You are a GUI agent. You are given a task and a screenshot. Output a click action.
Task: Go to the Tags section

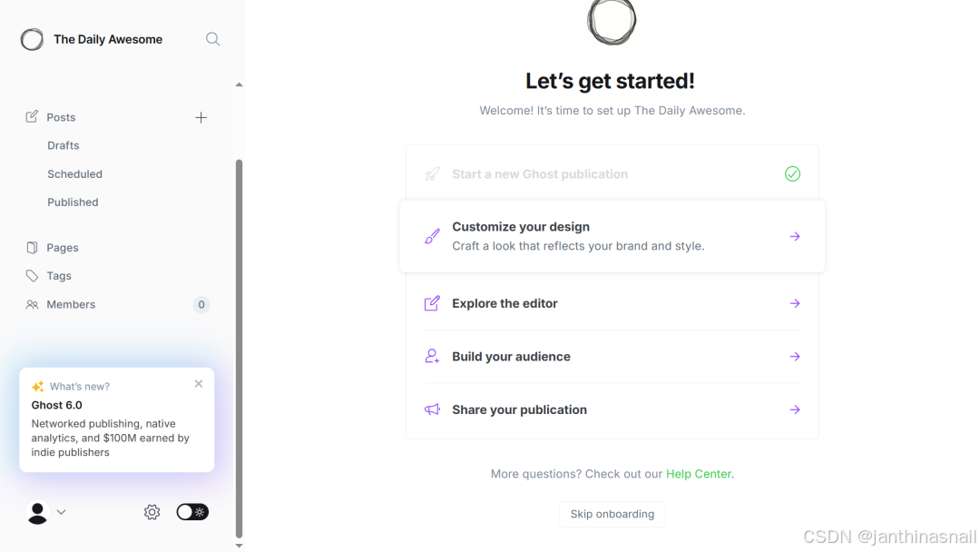[x=59, y=276]
